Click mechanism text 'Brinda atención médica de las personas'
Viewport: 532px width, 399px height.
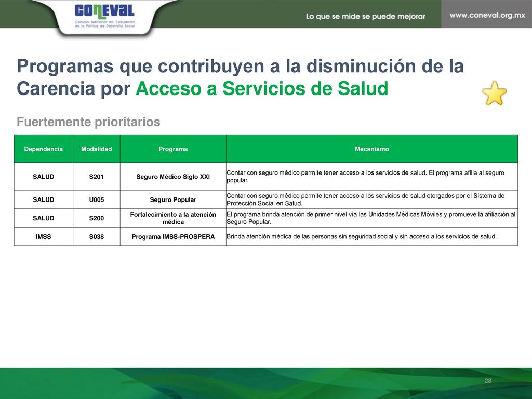[362, 236]
